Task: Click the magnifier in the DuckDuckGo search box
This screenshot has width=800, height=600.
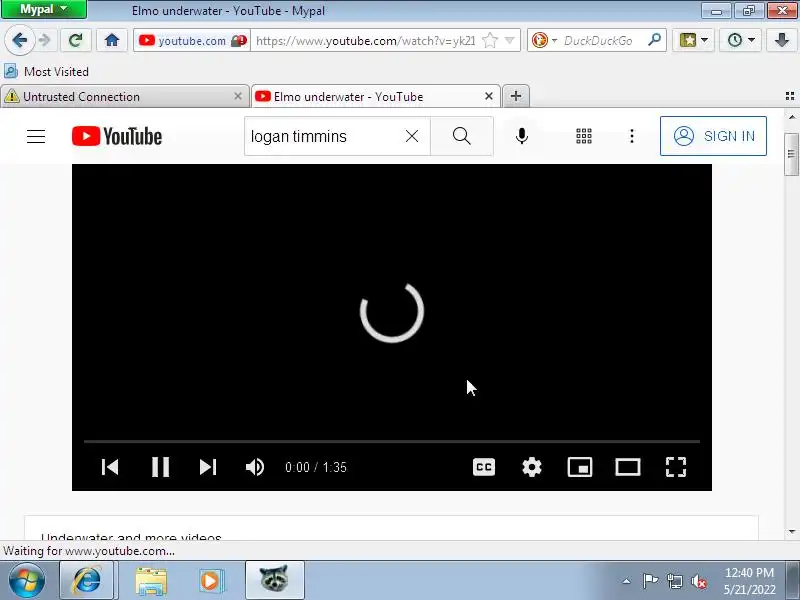Action: tap(654, 40)
